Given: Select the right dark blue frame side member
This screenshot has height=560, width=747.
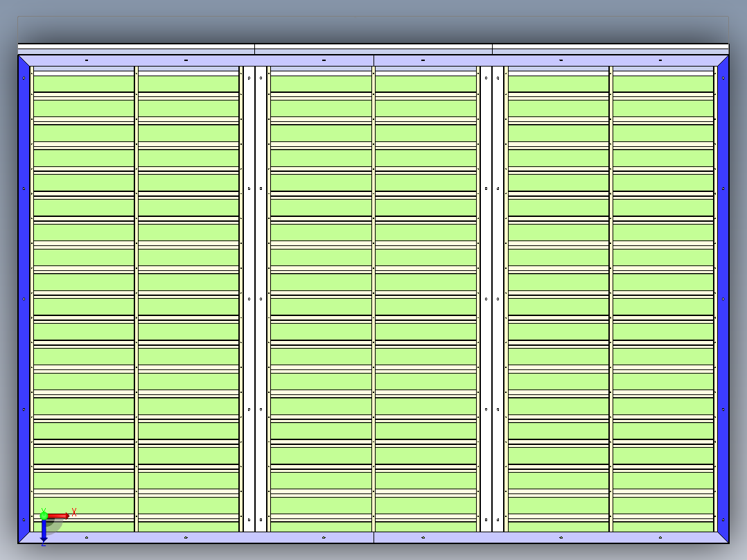Looking at the screenshot, I should 723,299.
